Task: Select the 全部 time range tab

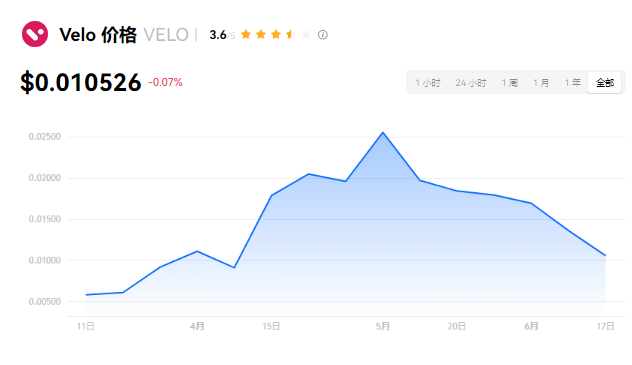Action: pos(605,83)
